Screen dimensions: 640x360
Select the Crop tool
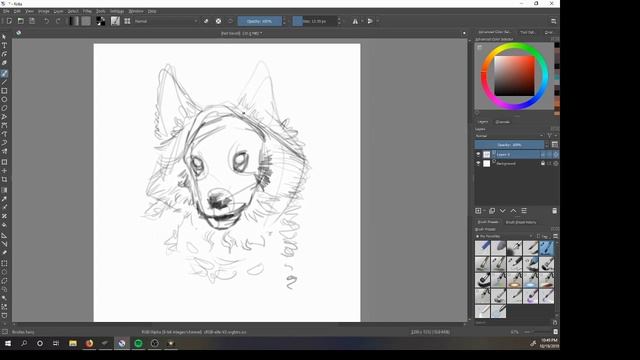pyautogui.click(x=4, y=179)
